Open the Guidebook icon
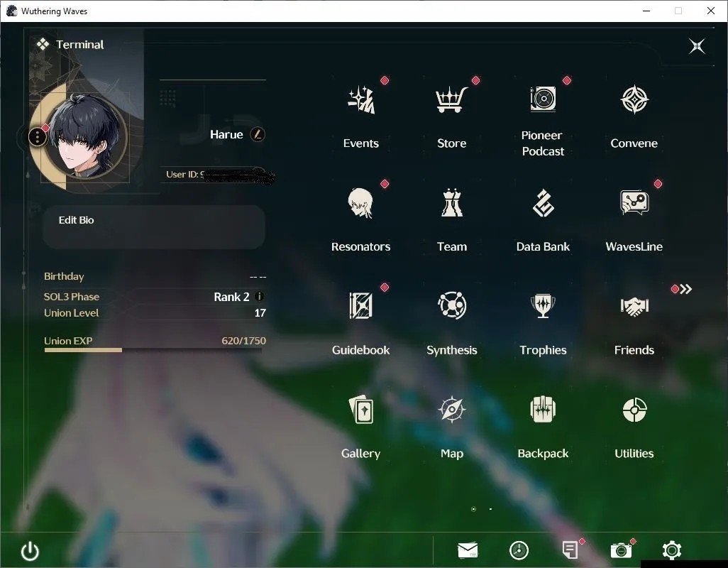Viewport: 728px width, 568px height. click(x=360, y=305)
